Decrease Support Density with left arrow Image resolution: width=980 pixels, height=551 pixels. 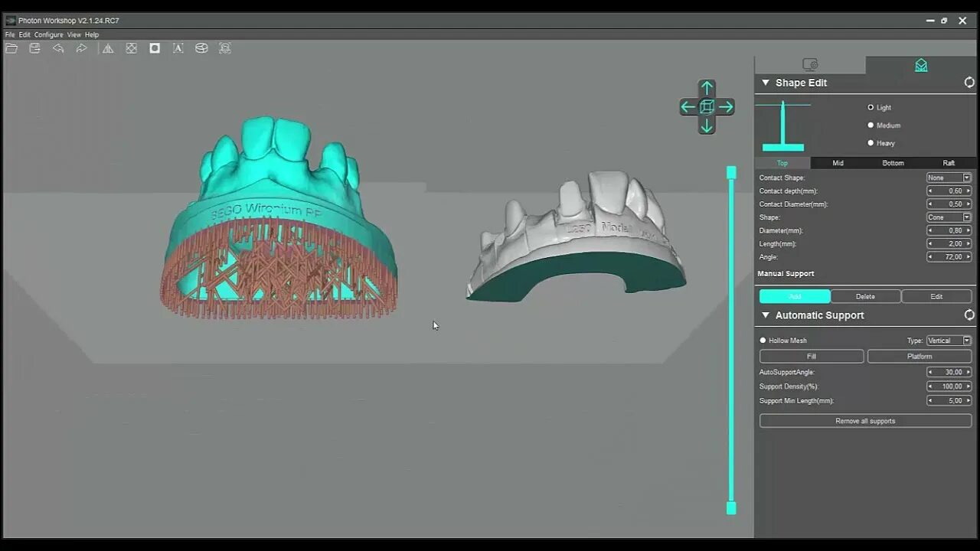(x=931, y=386)
